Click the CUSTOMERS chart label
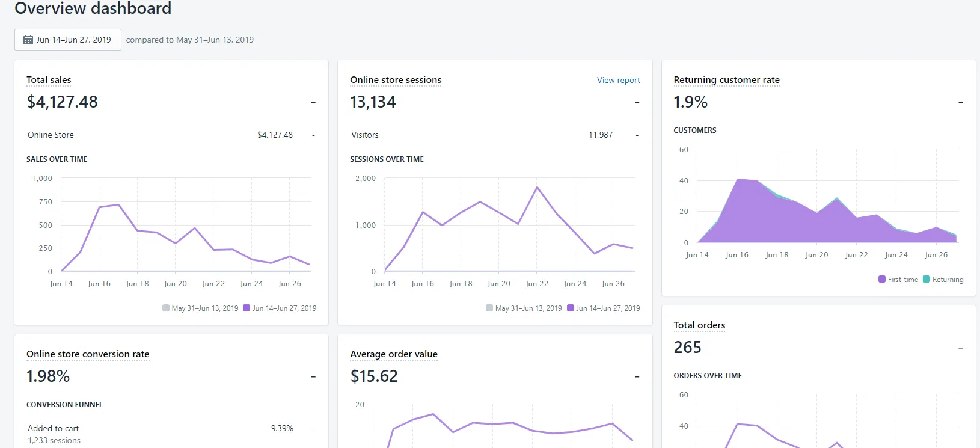980x448 pixels. [695, 130]
